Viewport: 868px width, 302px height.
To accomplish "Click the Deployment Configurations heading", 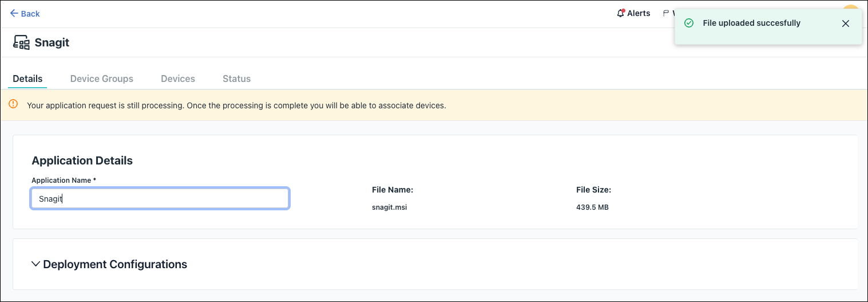I will pyautogui.click(x=115, y=264).
